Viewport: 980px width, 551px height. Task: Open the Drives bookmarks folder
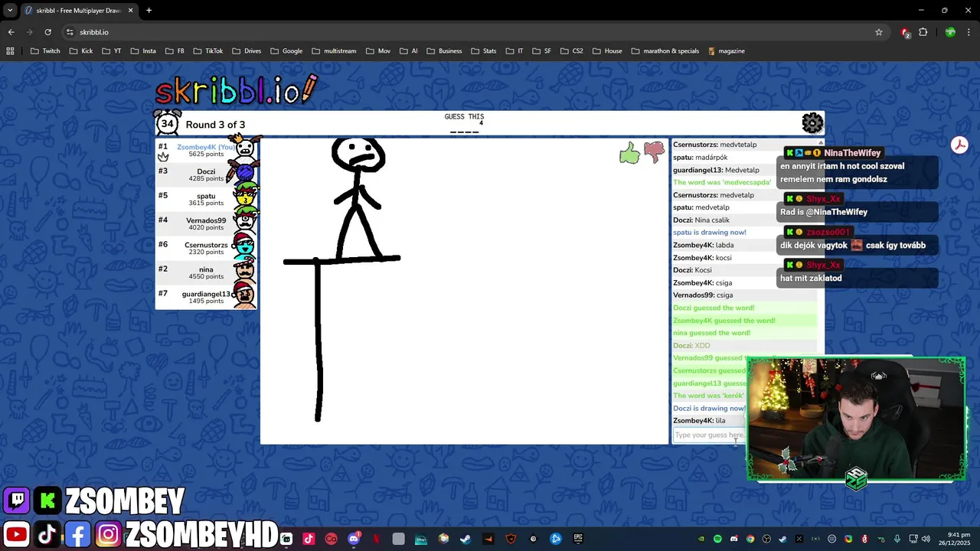coord(247,51)
